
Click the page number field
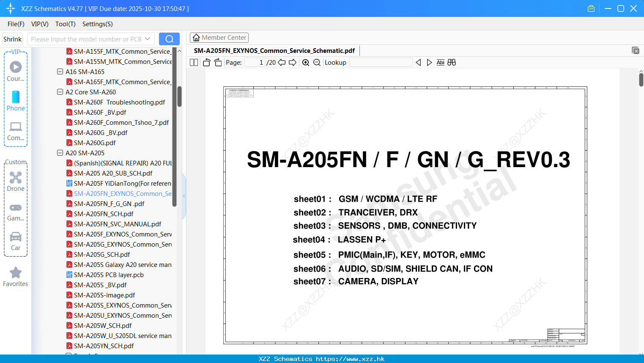click(255, 63)
